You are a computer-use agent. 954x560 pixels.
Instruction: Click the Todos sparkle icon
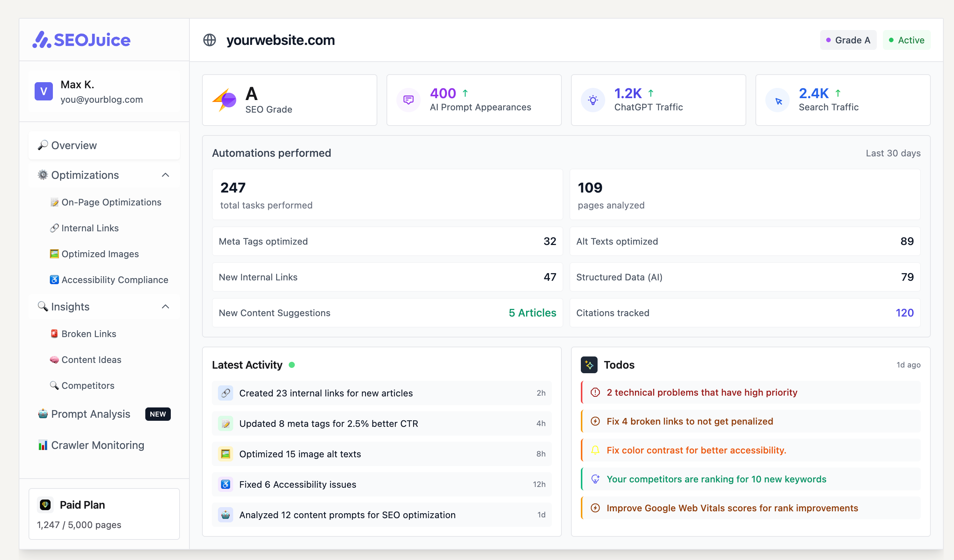click(589, 364)
